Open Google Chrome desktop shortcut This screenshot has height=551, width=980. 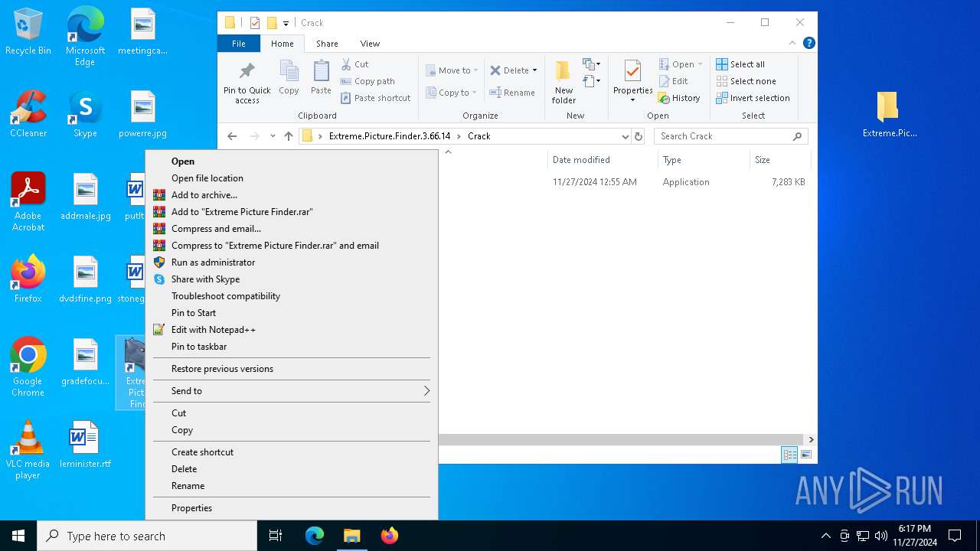click(28, 367)
